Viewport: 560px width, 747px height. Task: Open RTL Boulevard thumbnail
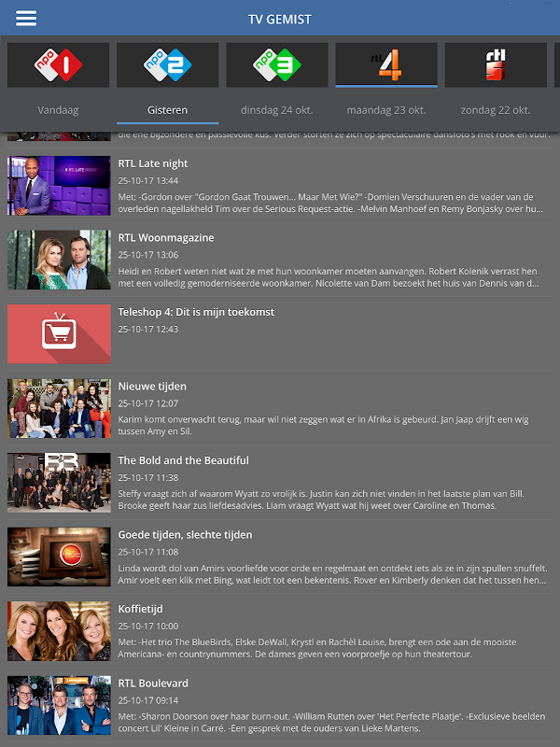[x=59, y=706]
